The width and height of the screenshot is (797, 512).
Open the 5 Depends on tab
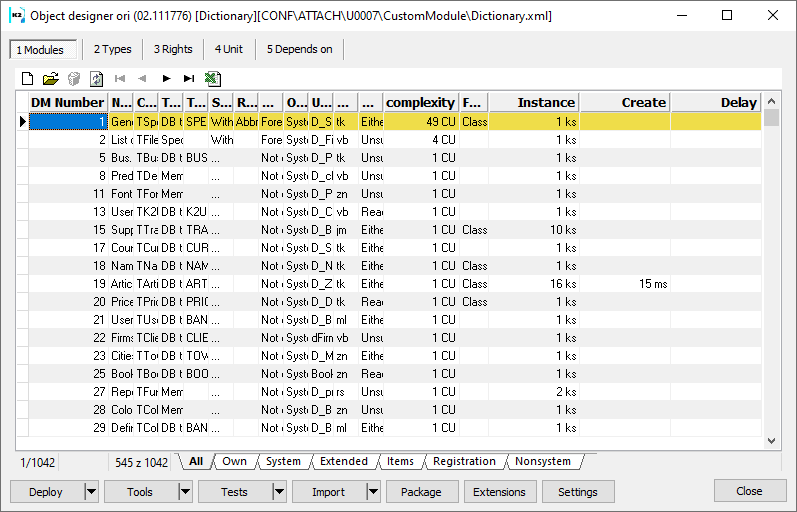299,49
